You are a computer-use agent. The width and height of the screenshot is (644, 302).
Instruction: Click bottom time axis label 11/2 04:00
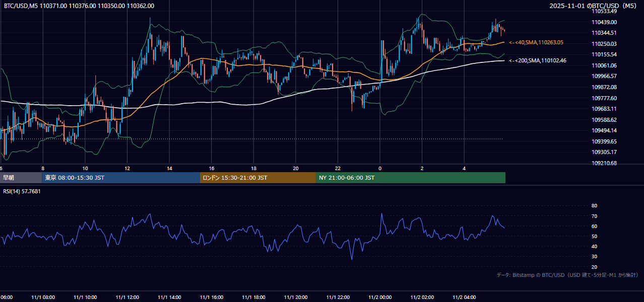tap(465, 297)
